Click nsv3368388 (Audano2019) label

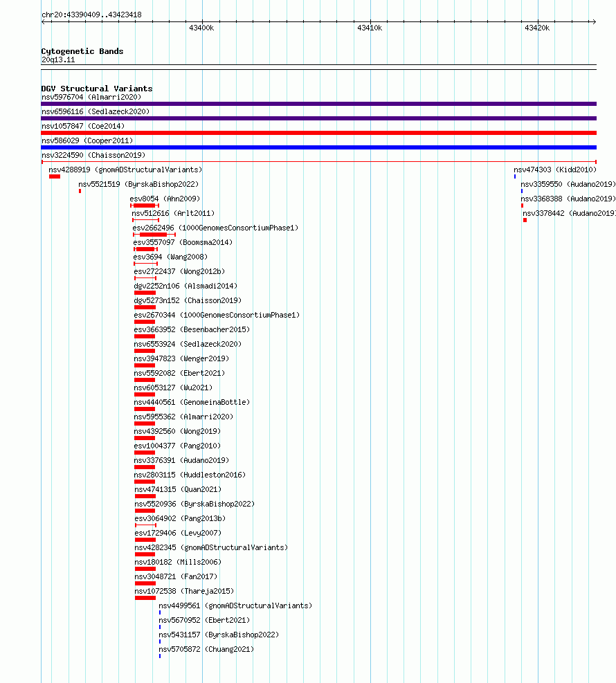coord(568,199)
